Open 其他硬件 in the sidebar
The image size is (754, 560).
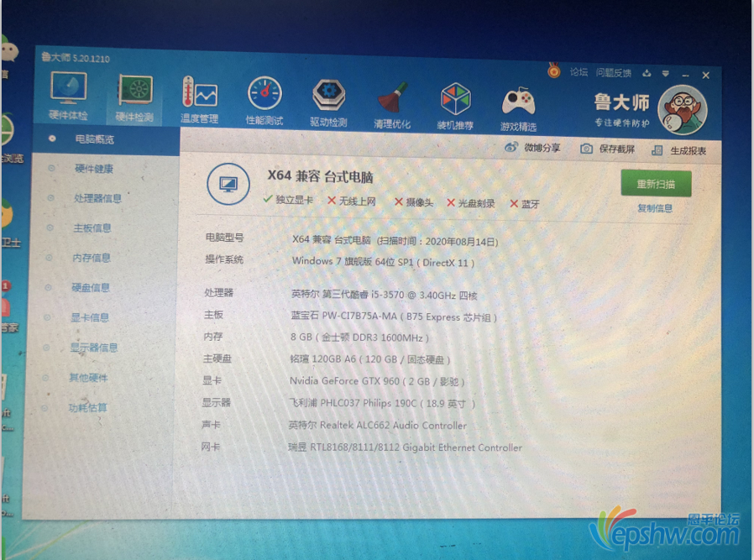click(x=88, y=378)
